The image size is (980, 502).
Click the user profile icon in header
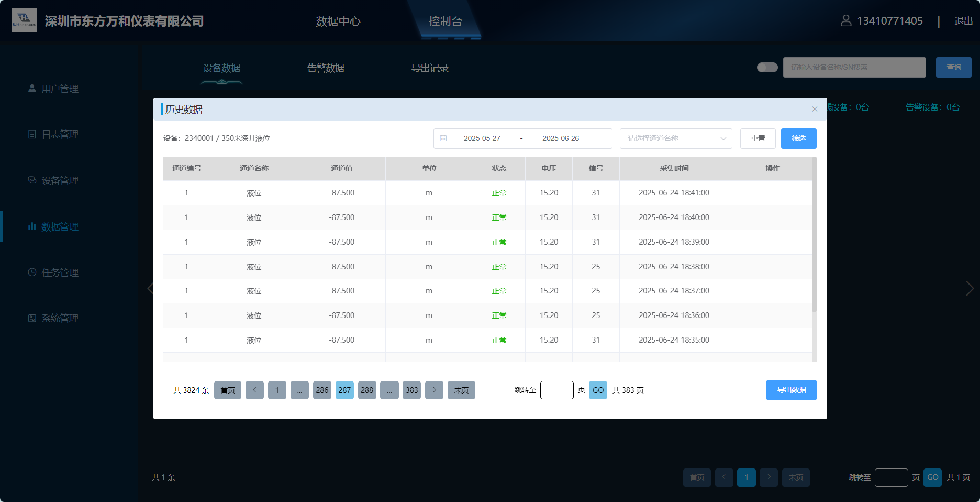tap(845, 20)
